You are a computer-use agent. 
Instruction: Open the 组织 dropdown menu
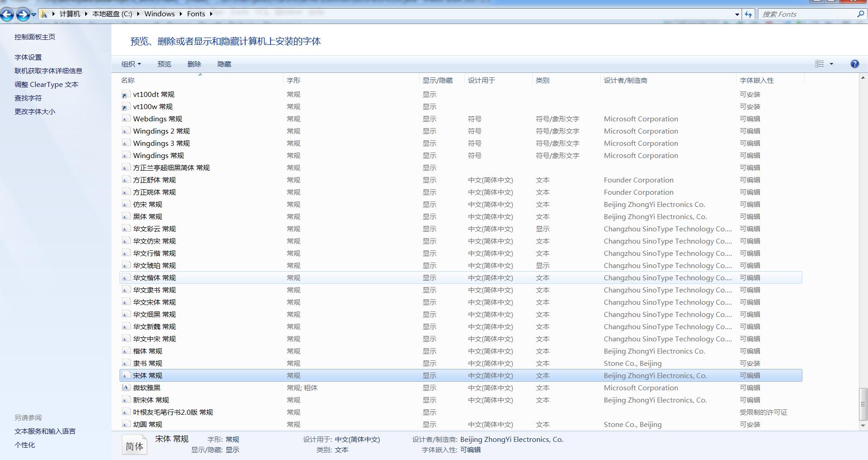tap(130, 64)
